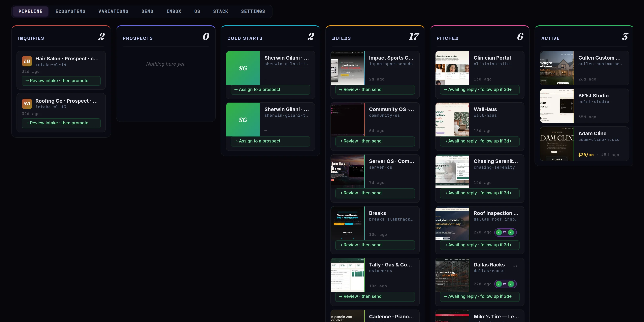Click the Cold Starts column header
The width and height of the screenshot is (644, 322).
click(x=245, y=38)
